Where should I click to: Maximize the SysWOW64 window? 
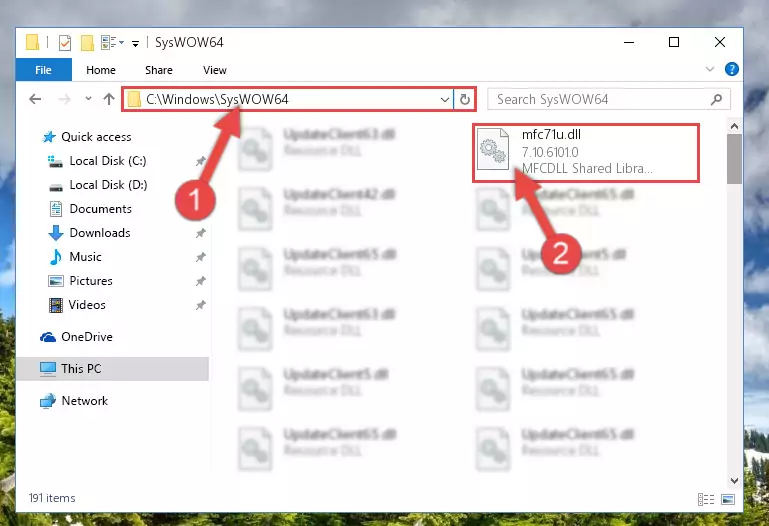tap(674, 43)
